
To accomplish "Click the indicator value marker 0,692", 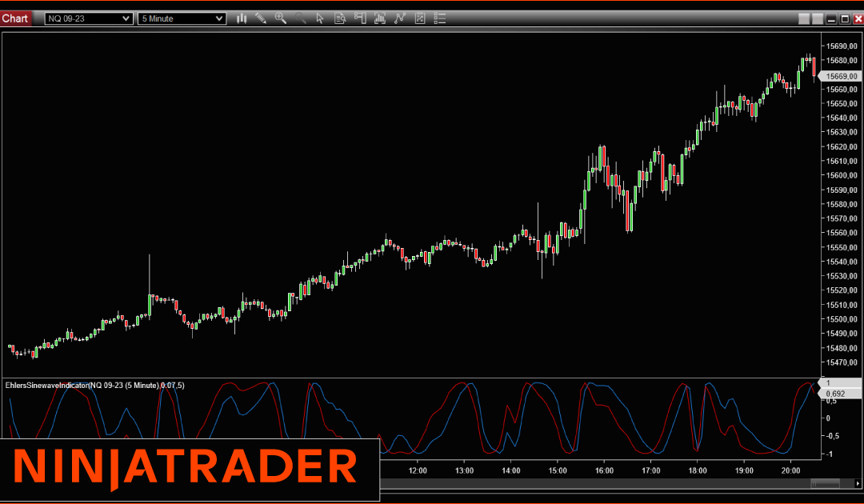I will point(840,394).
